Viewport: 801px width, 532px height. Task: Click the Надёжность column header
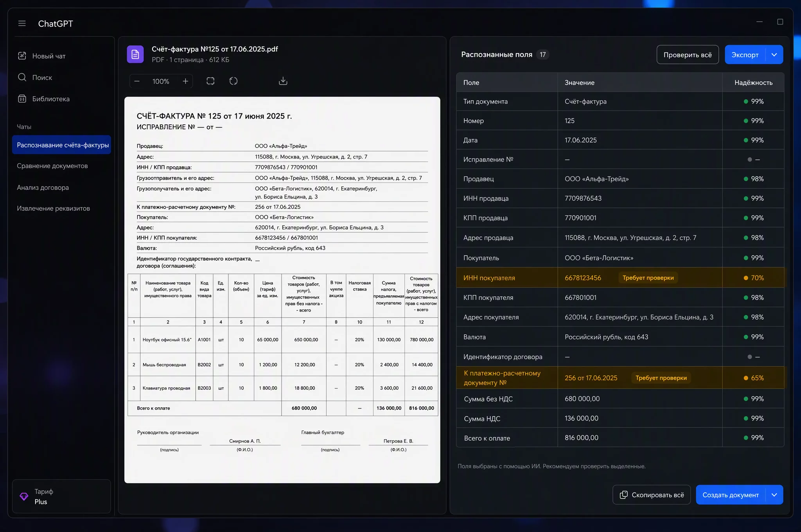[x=753, y=83]
